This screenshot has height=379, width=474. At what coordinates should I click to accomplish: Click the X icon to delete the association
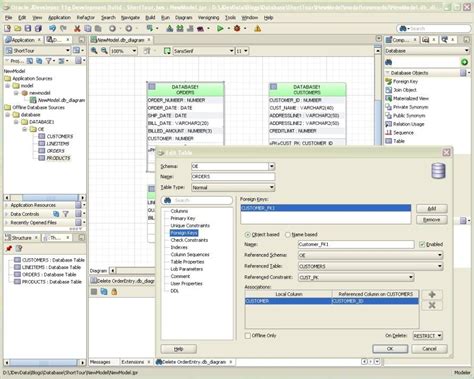tap(432, 305)
